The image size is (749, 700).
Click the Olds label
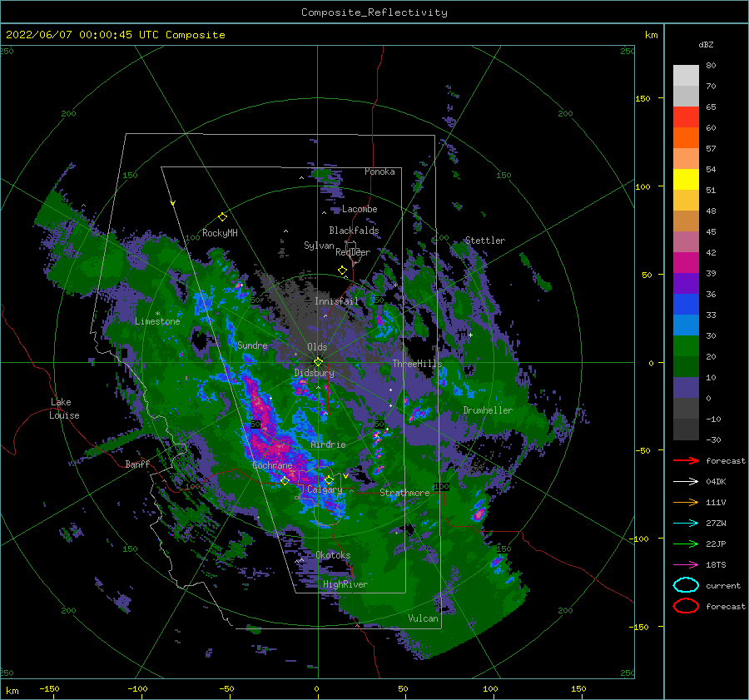point(317,347)
